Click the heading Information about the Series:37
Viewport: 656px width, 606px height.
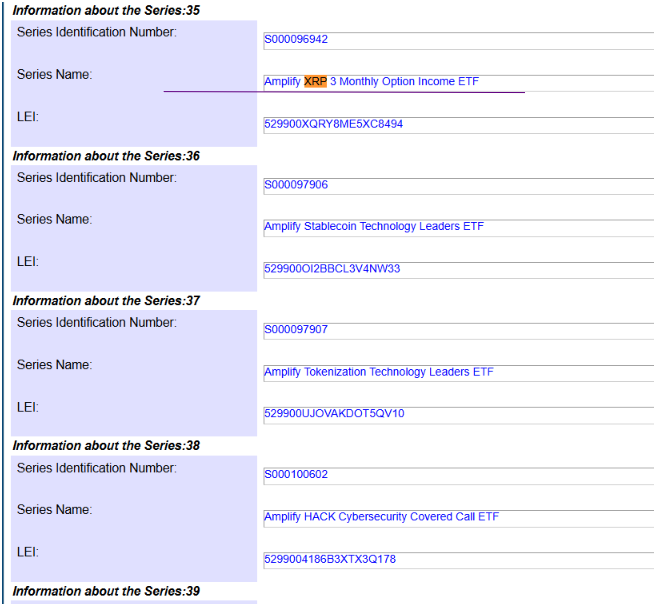[106, 300]
